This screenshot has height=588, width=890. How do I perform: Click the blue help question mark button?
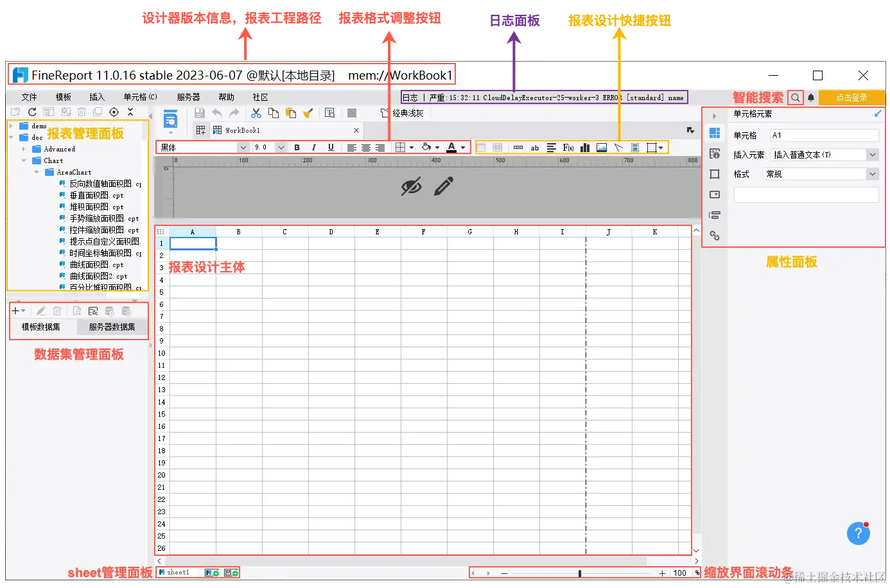click(859, 533)
